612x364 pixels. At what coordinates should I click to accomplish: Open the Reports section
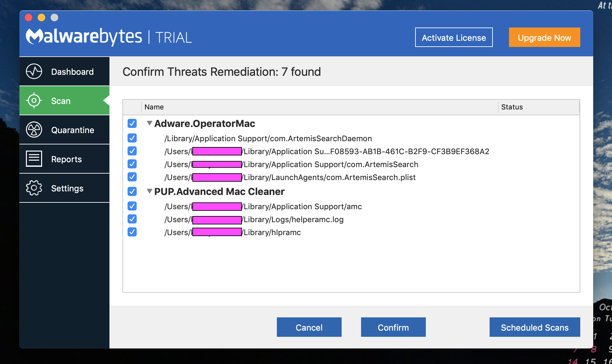tap(64, 159)
